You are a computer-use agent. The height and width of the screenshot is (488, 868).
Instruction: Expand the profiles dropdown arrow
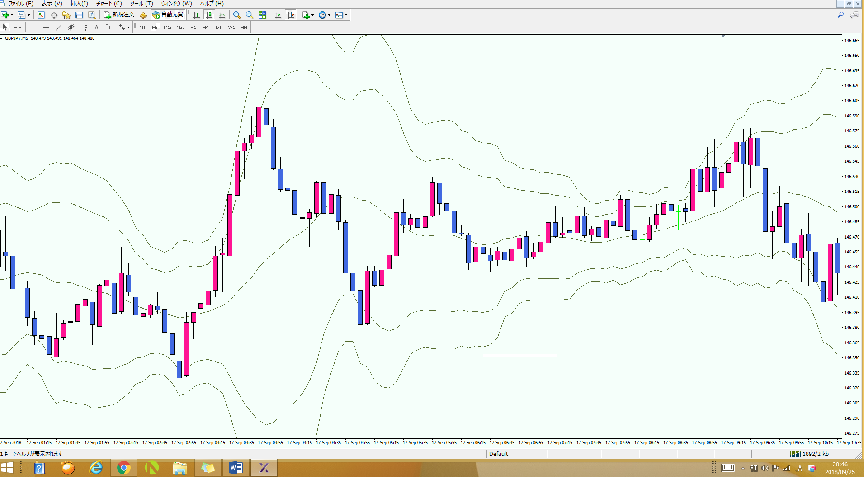pyautogui.click(x=28, y=15)
